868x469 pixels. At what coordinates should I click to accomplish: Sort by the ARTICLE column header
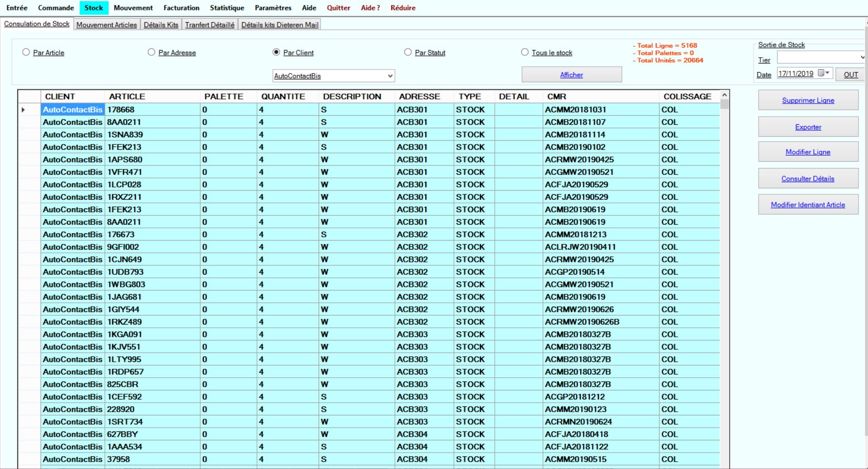[153, 96]
